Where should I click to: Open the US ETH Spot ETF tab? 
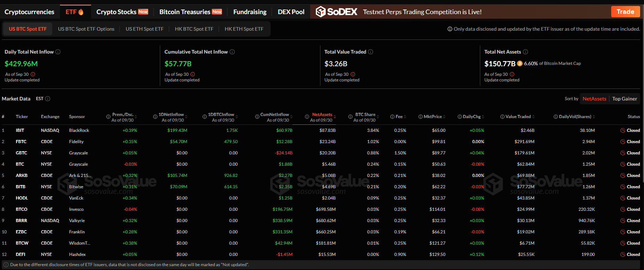(145, 29)
